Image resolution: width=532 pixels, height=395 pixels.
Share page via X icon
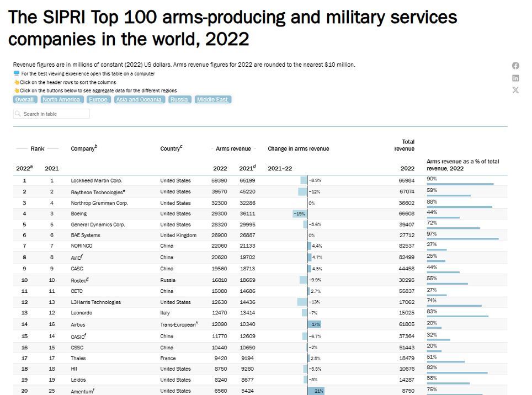coord(515,90)
